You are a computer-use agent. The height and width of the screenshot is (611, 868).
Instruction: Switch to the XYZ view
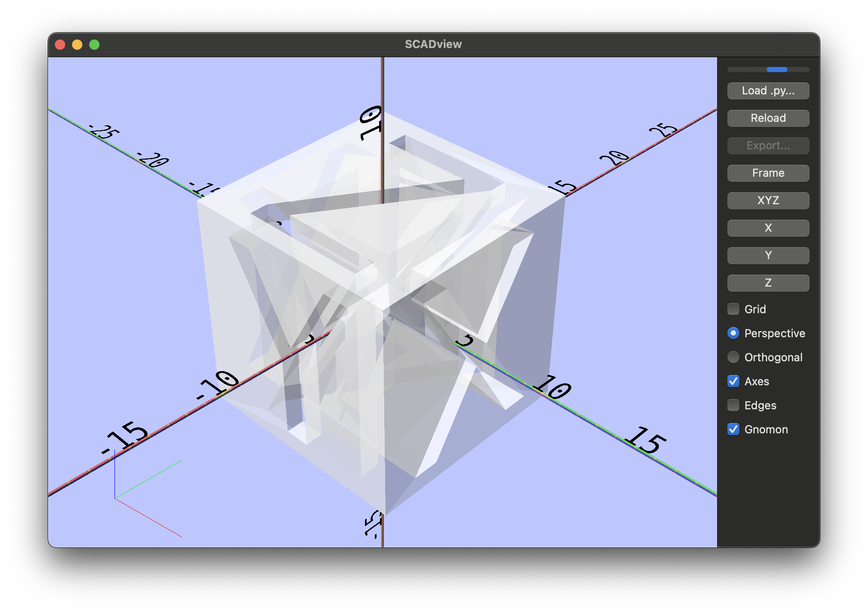(x=768, y=201)
